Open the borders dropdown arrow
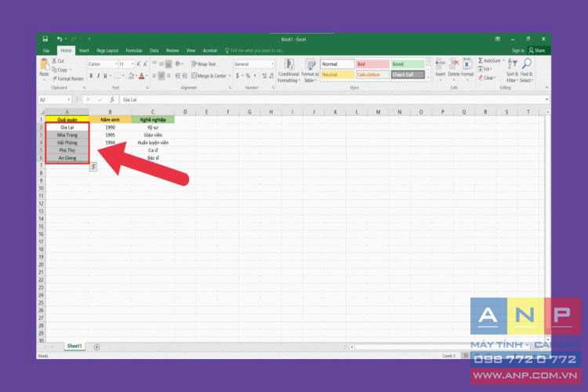Image resolution: width=588 pixels, height=392 pixels. tap(123, 76)
